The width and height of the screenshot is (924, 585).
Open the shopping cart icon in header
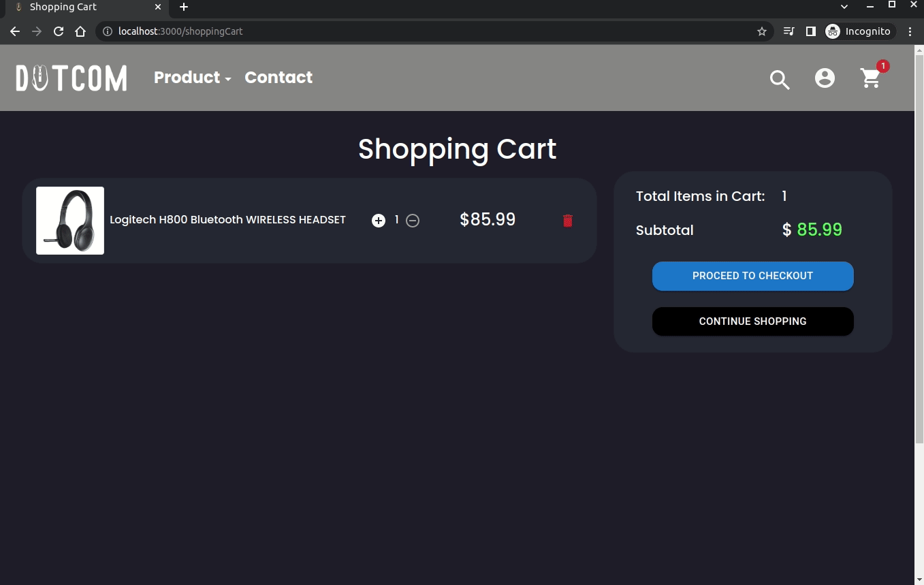[871, 78]
